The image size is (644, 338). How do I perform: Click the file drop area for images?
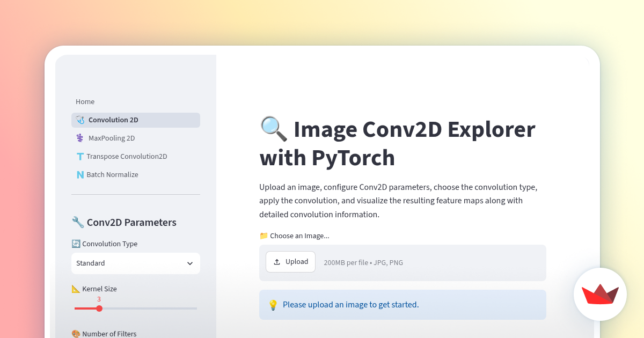(x=402, y=263)
